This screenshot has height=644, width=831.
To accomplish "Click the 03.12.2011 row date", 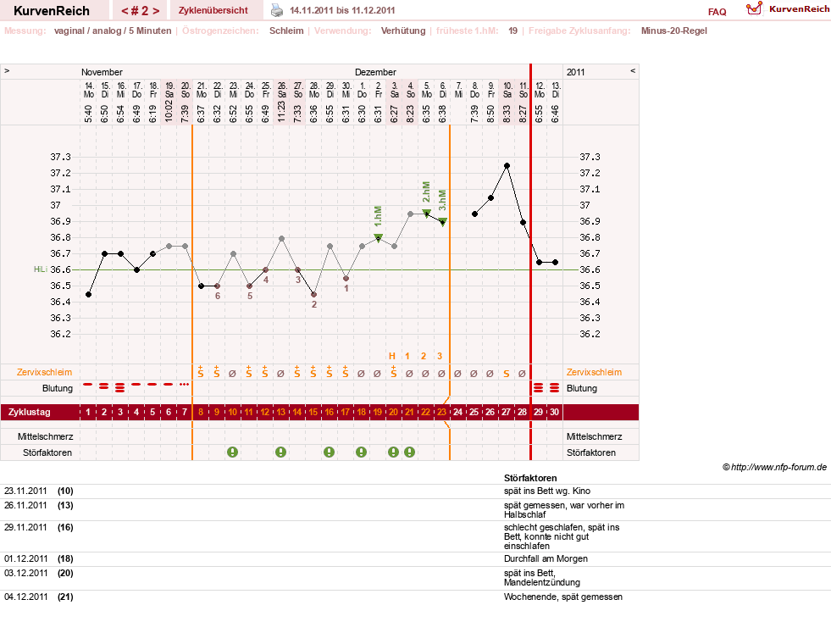I will [x=25, y=573].
